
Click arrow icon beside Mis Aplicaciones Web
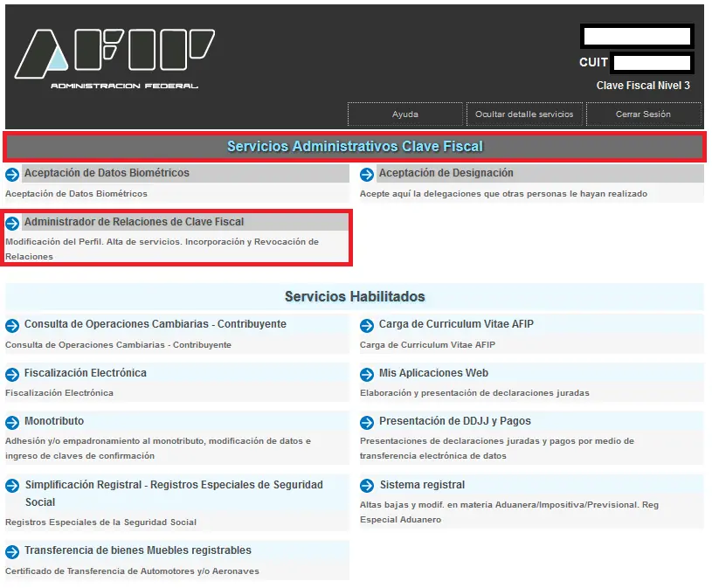tap(367, 374)
